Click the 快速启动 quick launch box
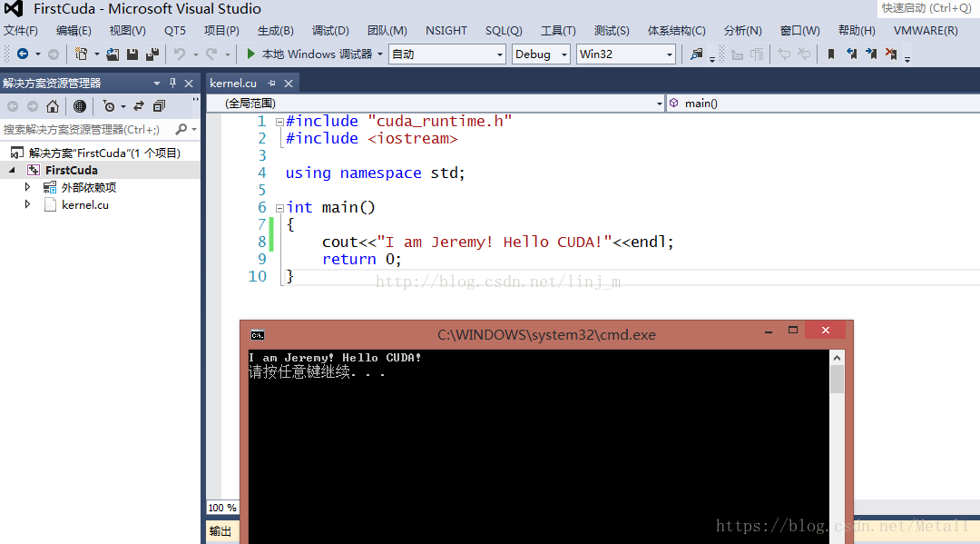The image size is (980, 544). [926, 8]
